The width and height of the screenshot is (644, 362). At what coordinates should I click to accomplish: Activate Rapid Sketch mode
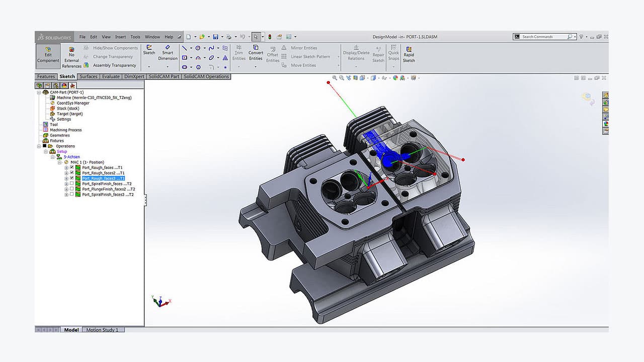(x=409, y=54)
